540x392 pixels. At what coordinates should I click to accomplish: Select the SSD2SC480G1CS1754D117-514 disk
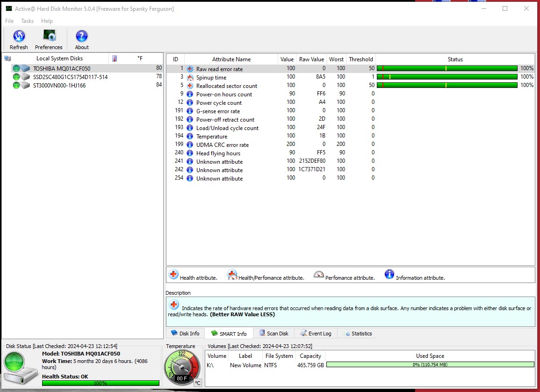(70, 77)
